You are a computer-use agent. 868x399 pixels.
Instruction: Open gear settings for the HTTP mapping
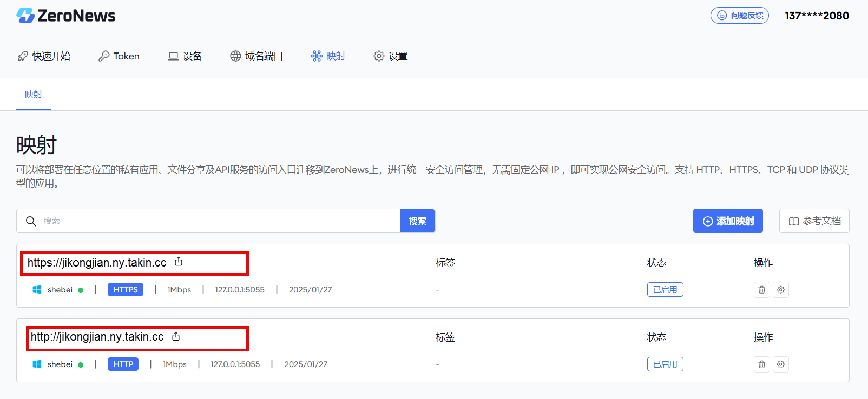coord(781,364)
